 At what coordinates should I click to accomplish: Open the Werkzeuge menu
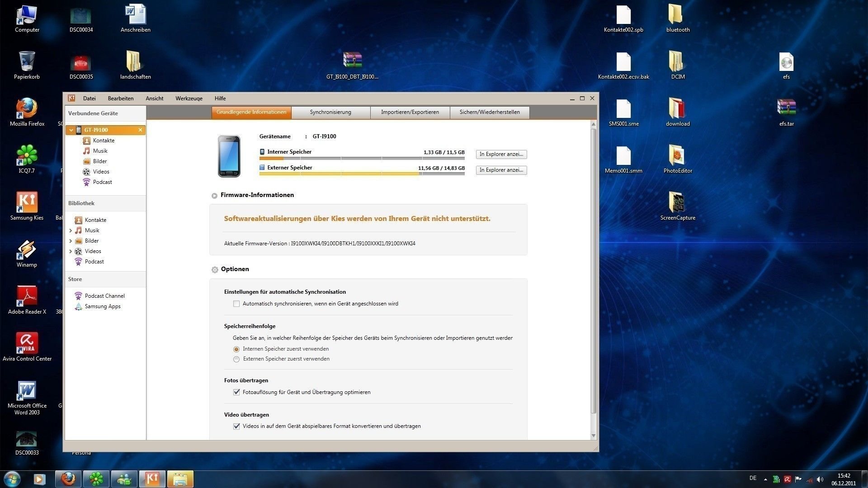189,99
